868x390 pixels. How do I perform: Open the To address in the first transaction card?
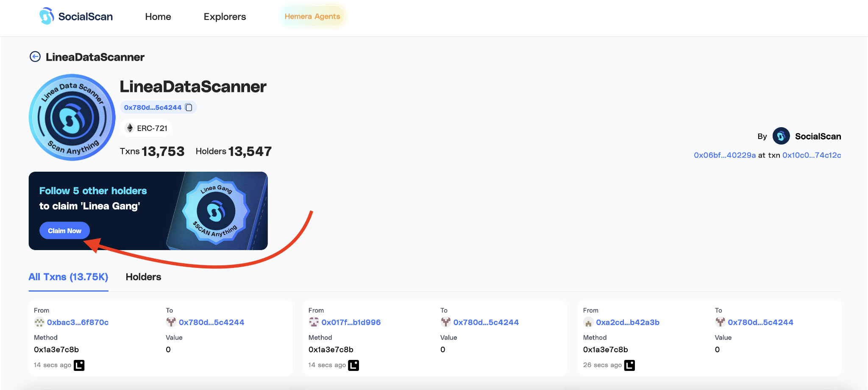211,322
